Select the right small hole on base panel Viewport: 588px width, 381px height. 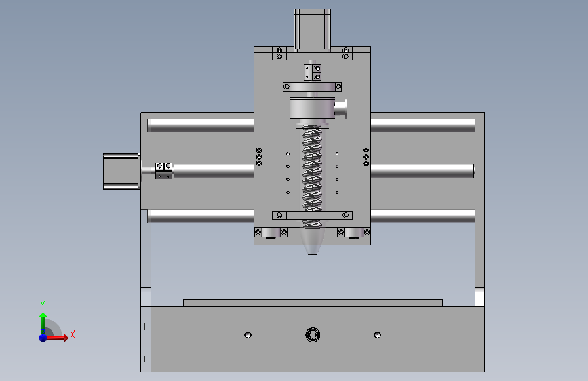point(378,334)
